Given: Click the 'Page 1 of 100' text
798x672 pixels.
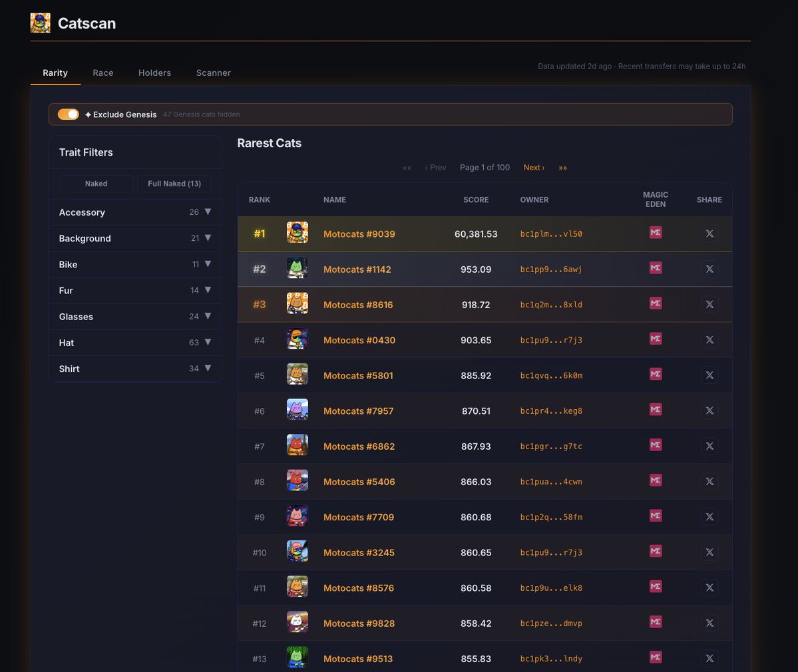Looking at the screenshot, I should (485, 168).
